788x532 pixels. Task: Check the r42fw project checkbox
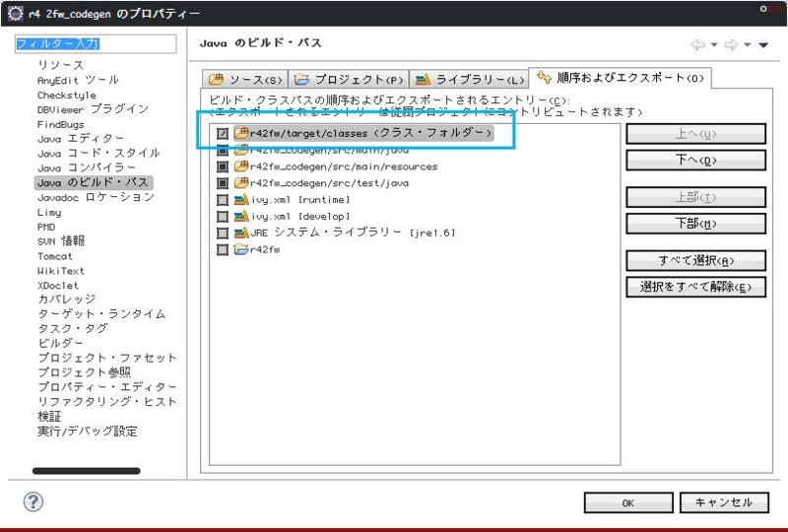coord(223,249)
